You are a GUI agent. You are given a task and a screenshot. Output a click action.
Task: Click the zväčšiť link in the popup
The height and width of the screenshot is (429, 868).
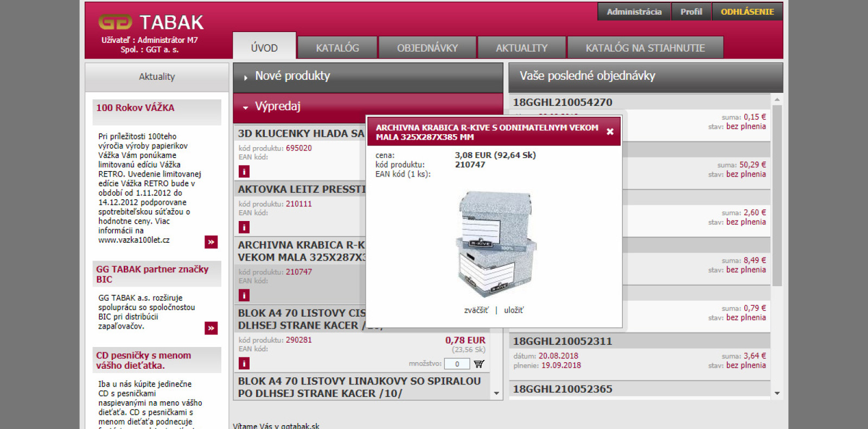(476, 310)
